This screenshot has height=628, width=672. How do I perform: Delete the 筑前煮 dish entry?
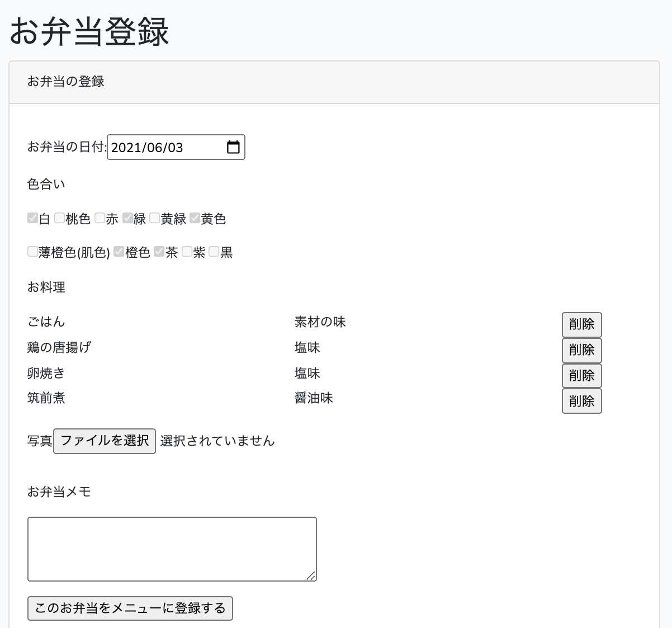tap(581, 401)
